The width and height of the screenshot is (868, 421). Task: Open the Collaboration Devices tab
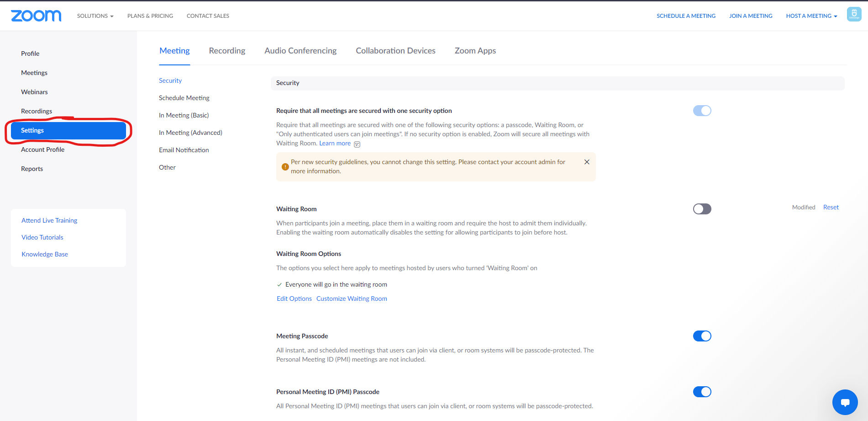click(395, 51)
